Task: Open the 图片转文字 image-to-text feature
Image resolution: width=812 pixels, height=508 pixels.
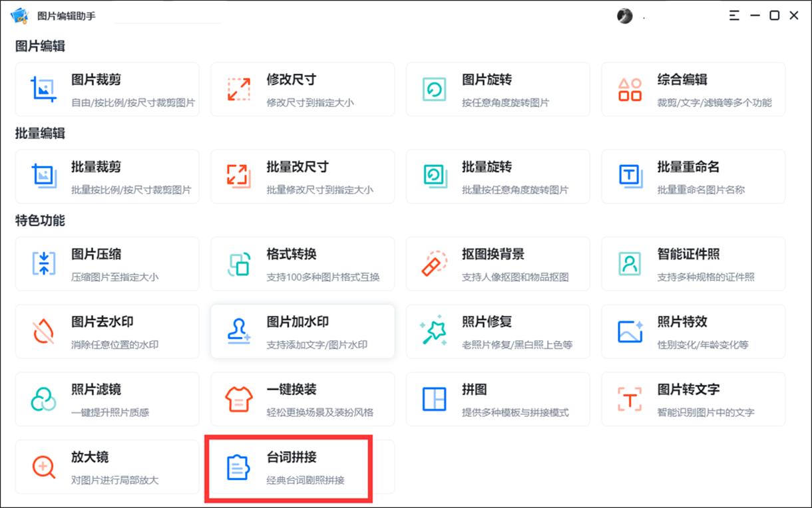Action: coord(694,400)
